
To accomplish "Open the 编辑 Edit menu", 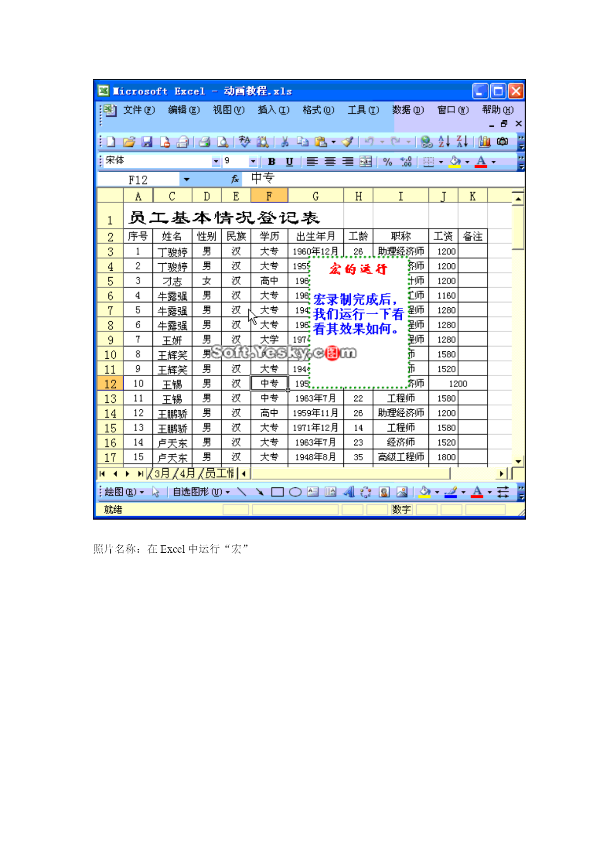I will 184,110.
